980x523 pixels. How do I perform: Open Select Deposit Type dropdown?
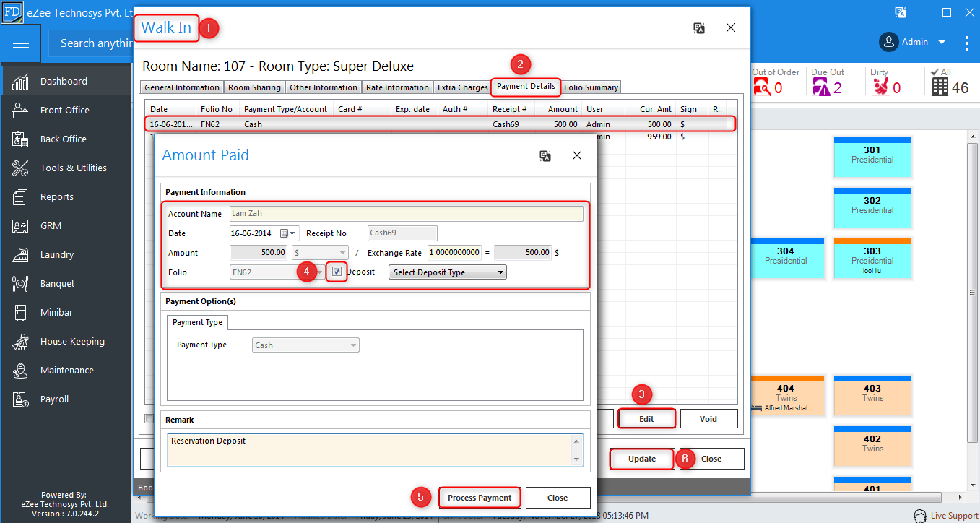tap(448, 272)
